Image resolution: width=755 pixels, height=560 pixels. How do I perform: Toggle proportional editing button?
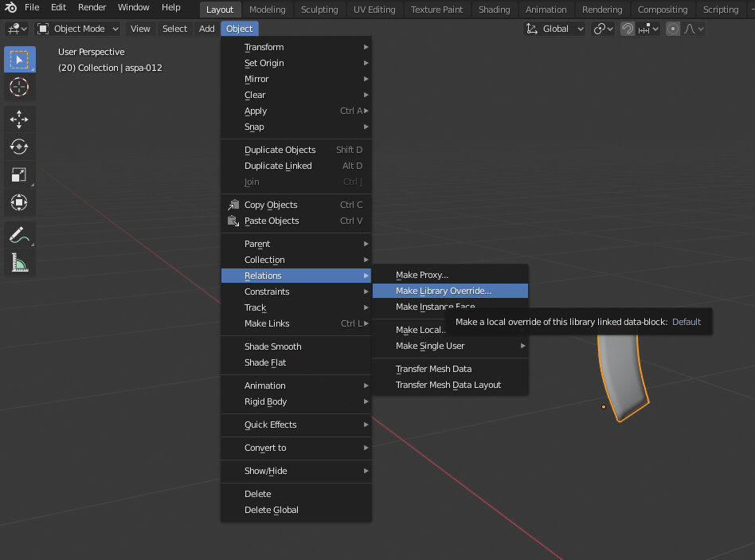[673, 29]
